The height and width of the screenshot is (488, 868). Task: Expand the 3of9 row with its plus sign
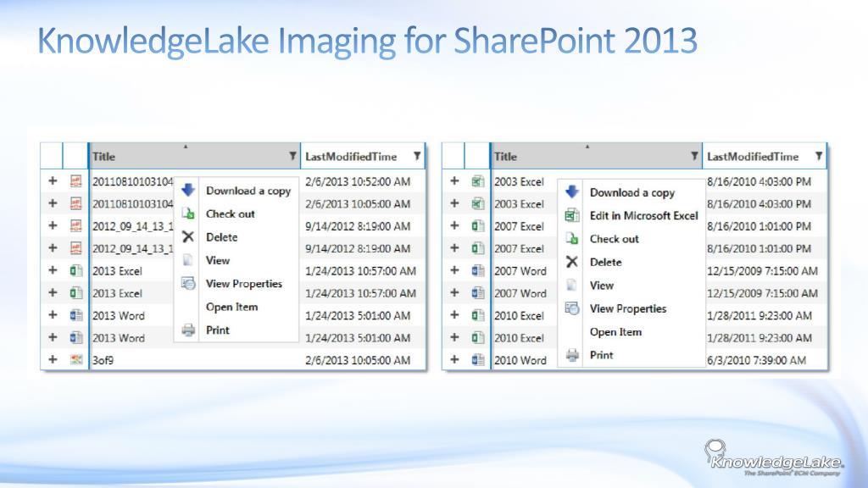coord(53,359)
